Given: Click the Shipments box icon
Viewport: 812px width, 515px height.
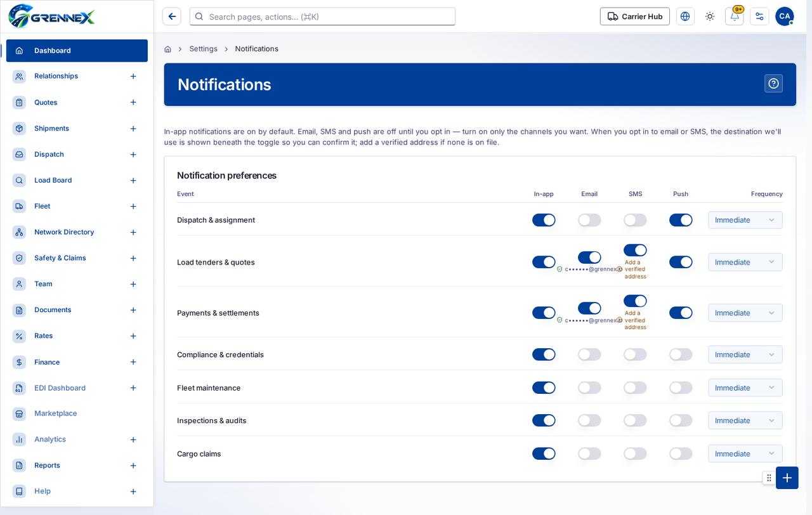Looking at the screenshot, I should (19, 128).
